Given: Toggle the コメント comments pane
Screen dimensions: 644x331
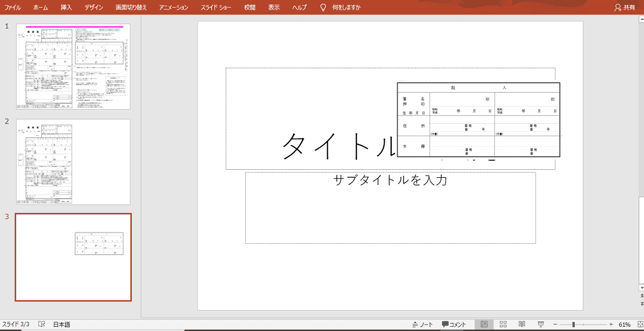Looking at the screenshot, I should tap(454, 325).
